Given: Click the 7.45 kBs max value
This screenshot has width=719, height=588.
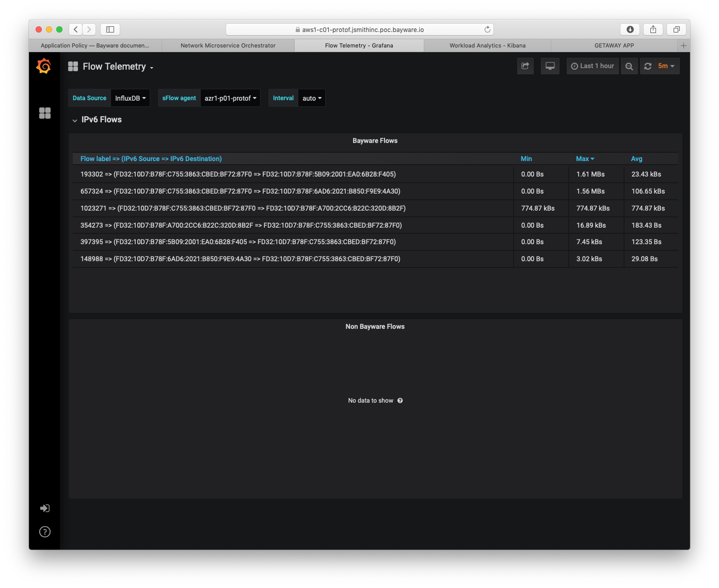Looking at the screenshot, I should coord(589,242).
